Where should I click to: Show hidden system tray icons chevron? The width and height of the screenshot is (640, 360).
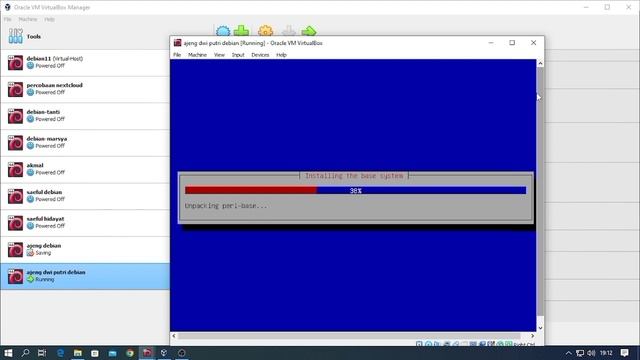[569, 353]
